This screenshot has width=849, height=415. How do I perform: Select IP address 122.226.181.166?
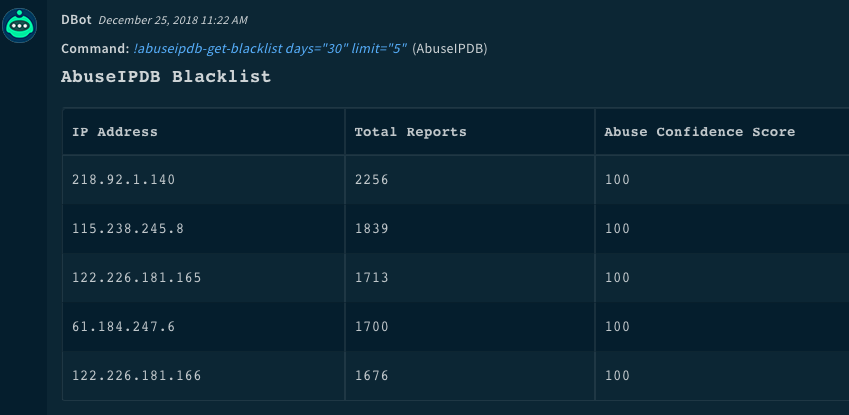point(137,375)
